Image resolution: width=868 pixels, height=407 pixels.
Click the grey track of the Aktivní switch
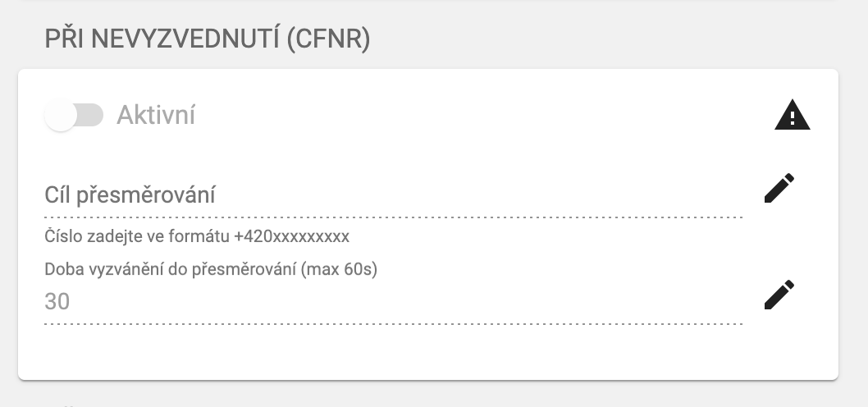(92, 116)
